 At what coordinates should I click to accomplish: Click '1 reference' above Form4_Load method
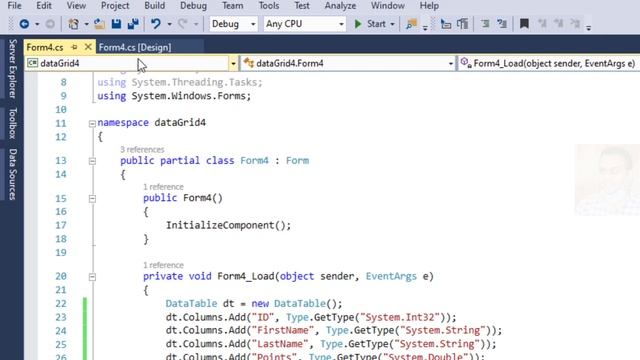[163, 265]
